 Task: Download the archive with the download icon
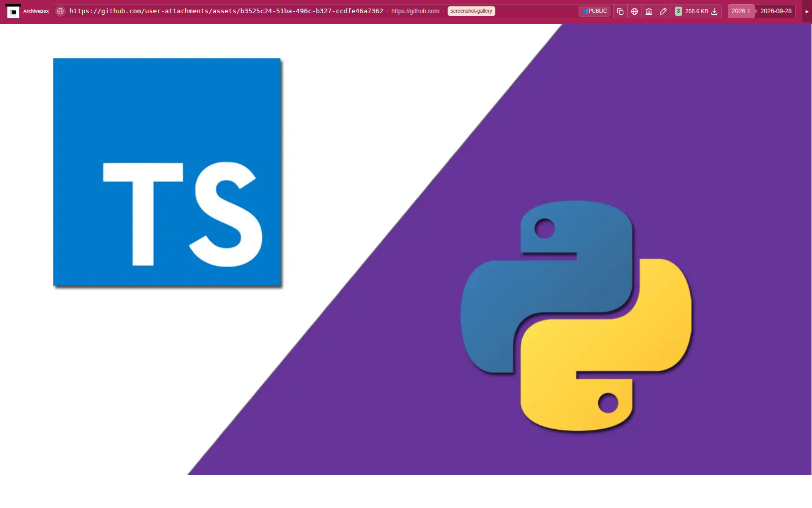tap(715, 11)
